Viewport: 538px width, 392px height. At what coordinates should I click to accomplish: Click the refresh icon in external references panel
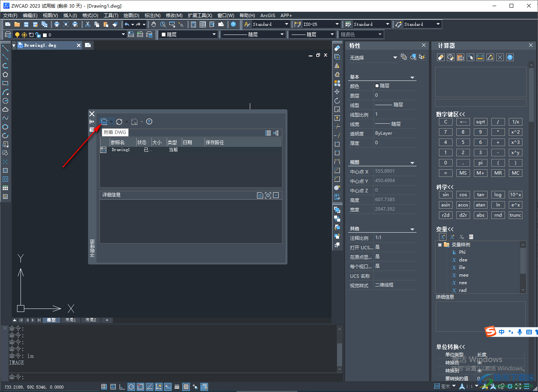click(x=119, y=121)
